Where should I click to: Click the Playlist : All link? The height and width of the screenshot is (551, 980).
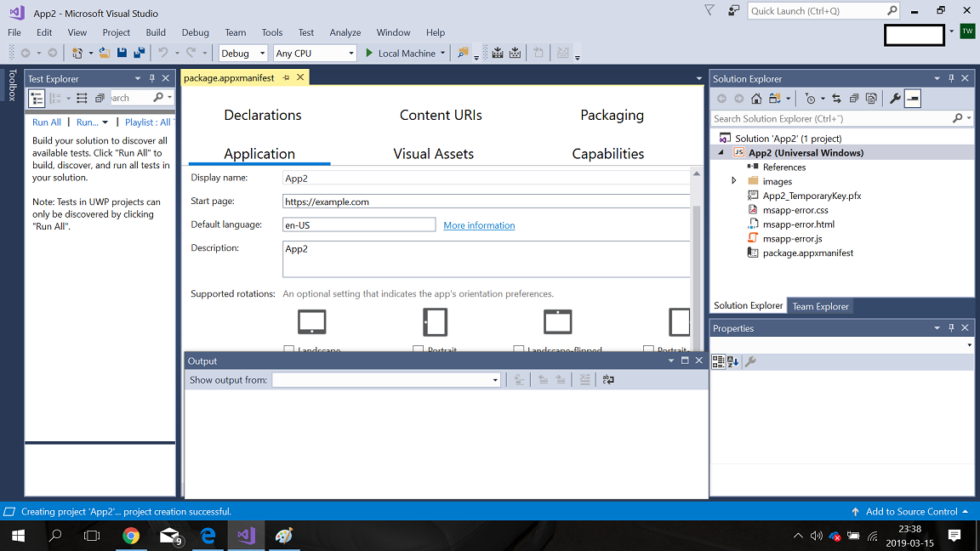tap(147, 122)
